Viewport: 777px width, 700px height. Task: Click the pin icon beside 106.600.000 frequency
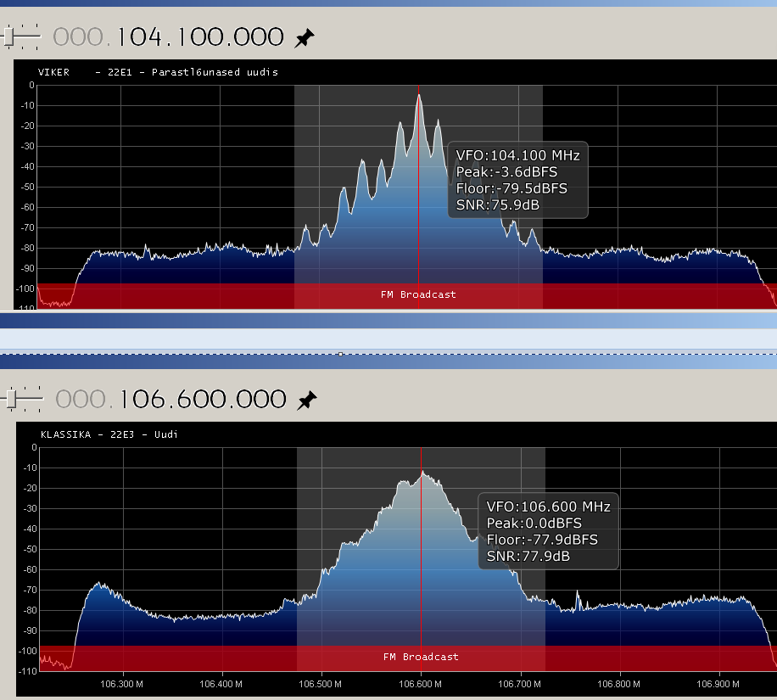click(306, 400)
